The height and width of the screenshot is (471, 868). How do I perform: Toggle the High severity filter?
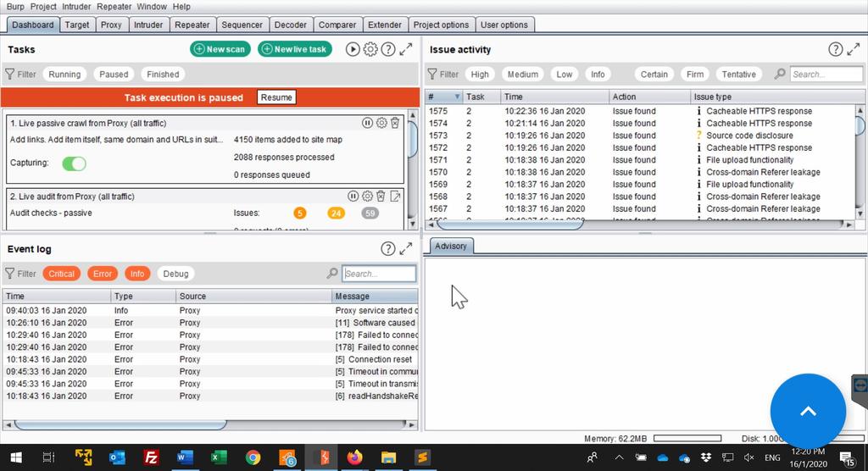pyautogui.click(x=480, y=75)
